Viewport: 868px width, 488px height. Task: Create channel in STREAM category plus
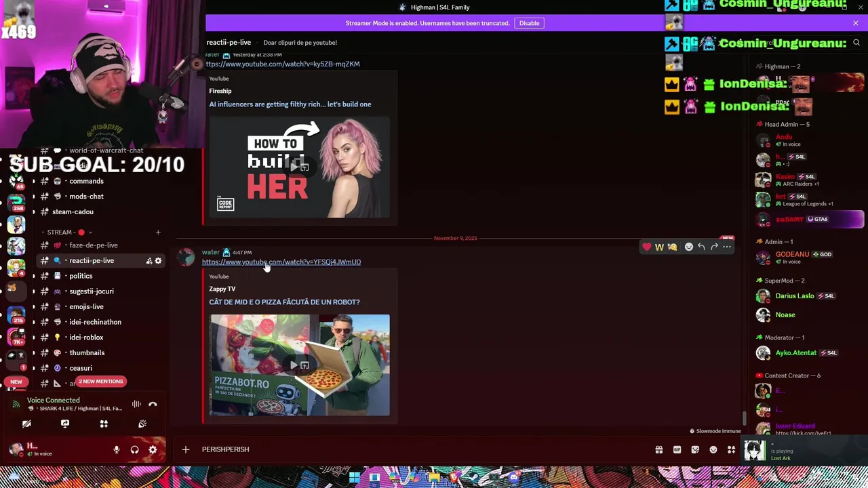[x=158, y=232]
